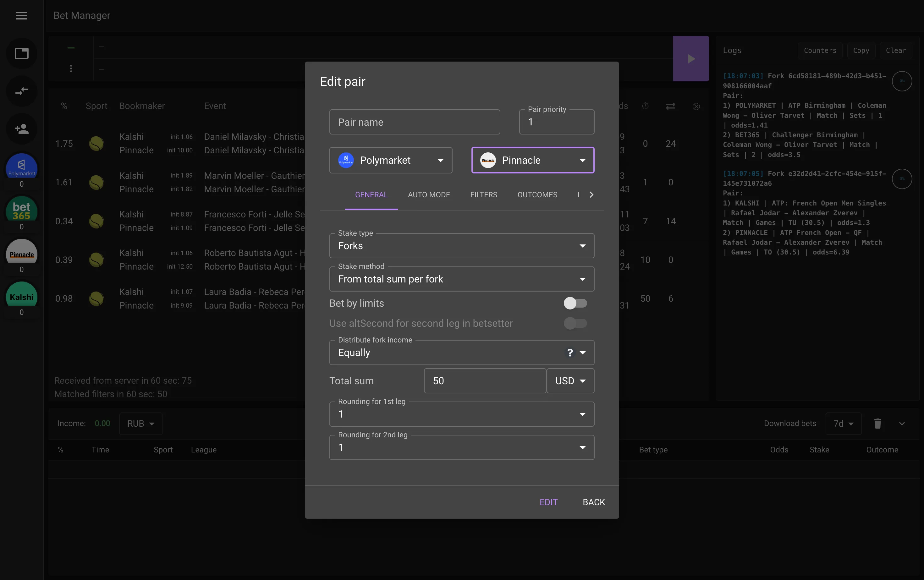Click tennis ball icon in Marvin Moeller row

pos(96,182)
